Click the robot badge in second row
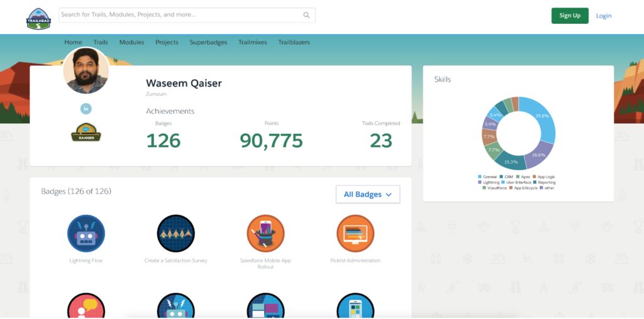The width and height of the screenshot is (644, 319). coord(176,306)
